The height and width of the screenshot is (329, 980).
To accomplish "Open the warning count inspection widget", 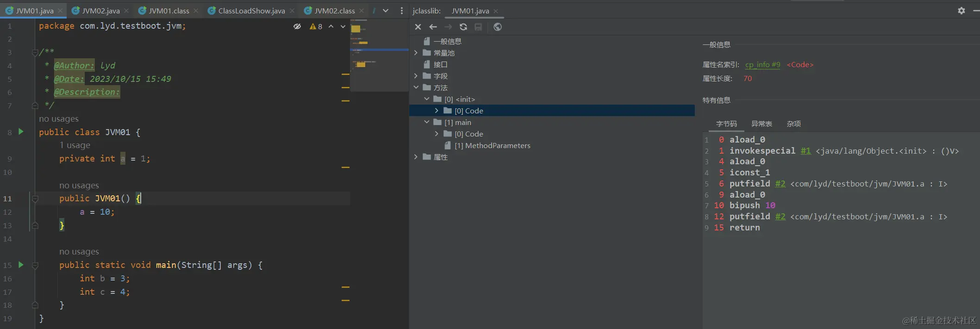I will 316,26.
